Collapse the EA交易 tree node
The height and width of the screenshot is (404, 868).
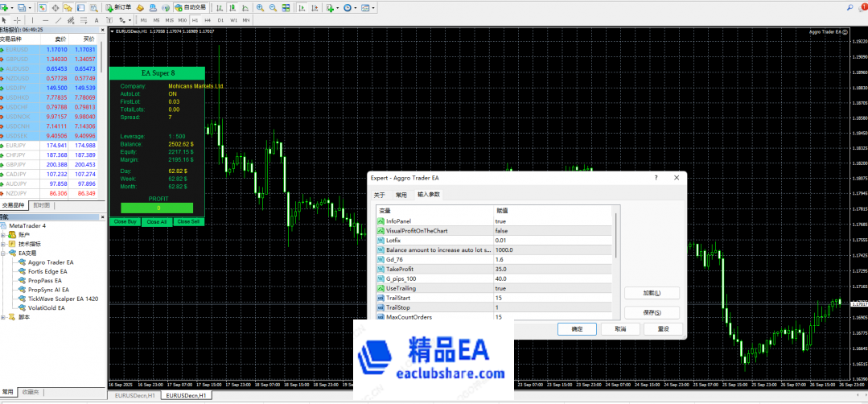(x=4, y=253)
